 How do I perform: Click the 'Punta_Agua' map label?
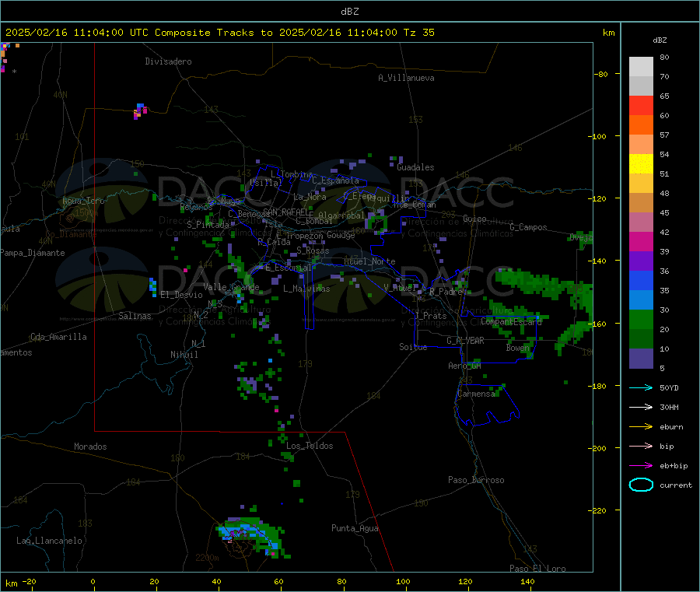(355, 528)
